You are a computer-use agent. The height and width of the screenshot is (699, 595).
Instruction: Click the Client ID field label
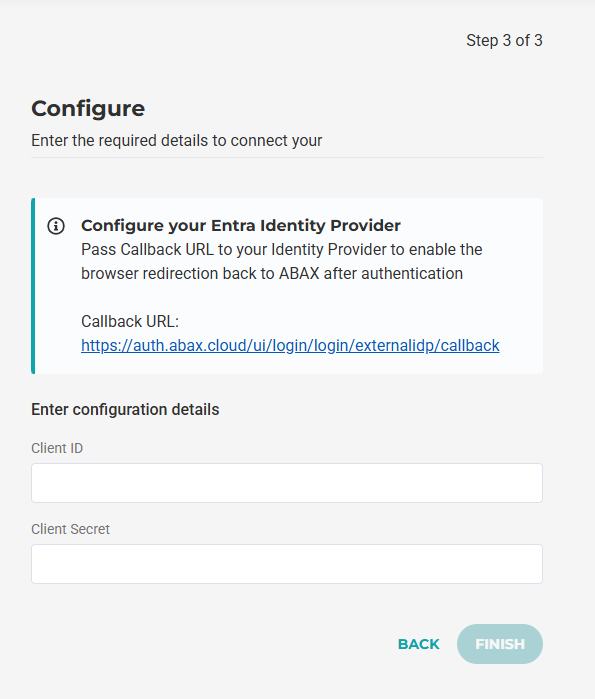pos(57,448)
